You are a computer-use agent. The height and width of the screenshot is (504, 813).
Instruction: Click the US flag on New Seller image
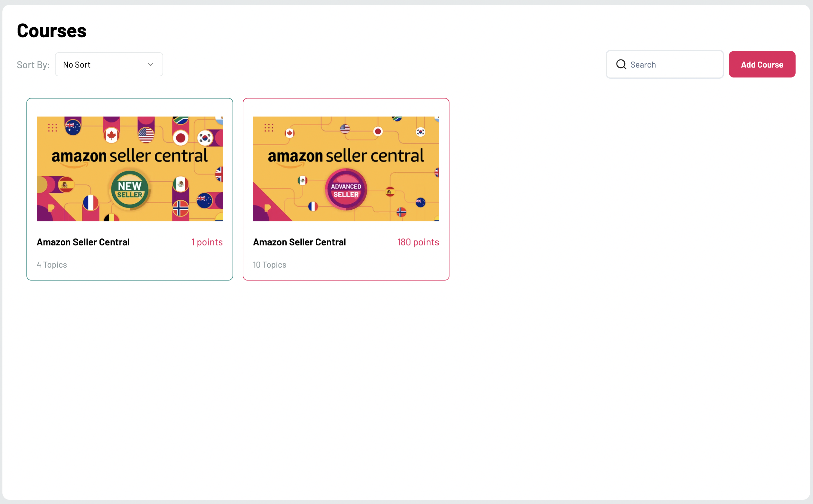(146, 135)
